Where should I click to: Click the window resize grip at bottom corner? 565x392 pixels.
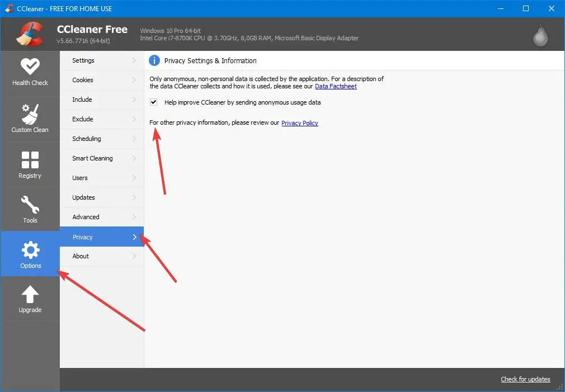560,388
